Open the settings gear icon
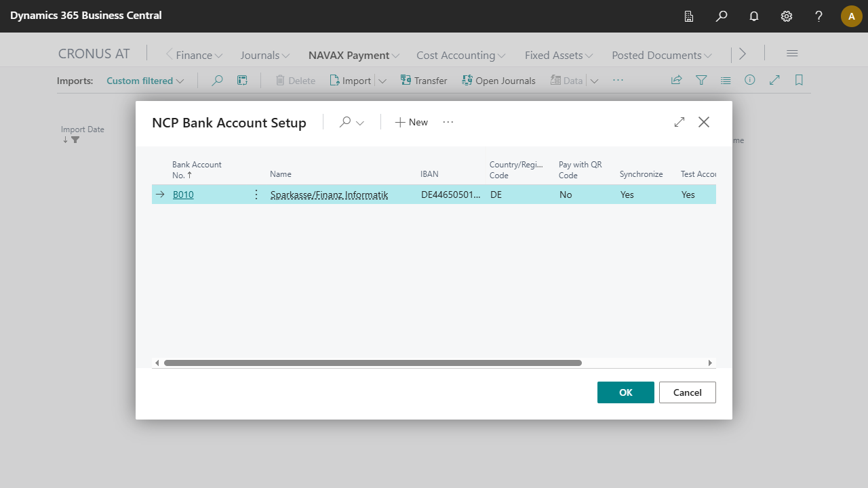 point(787,16)
